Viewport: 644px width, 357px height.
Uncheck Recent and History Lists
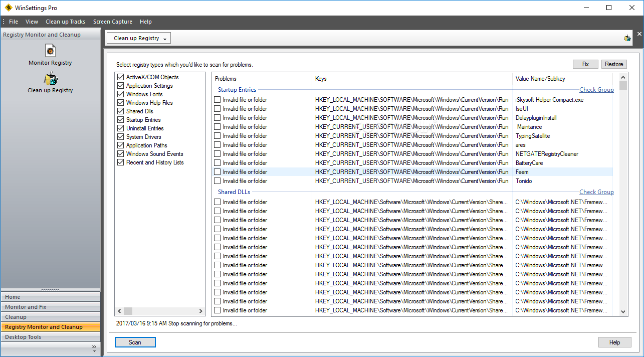(x=120, y=162)
